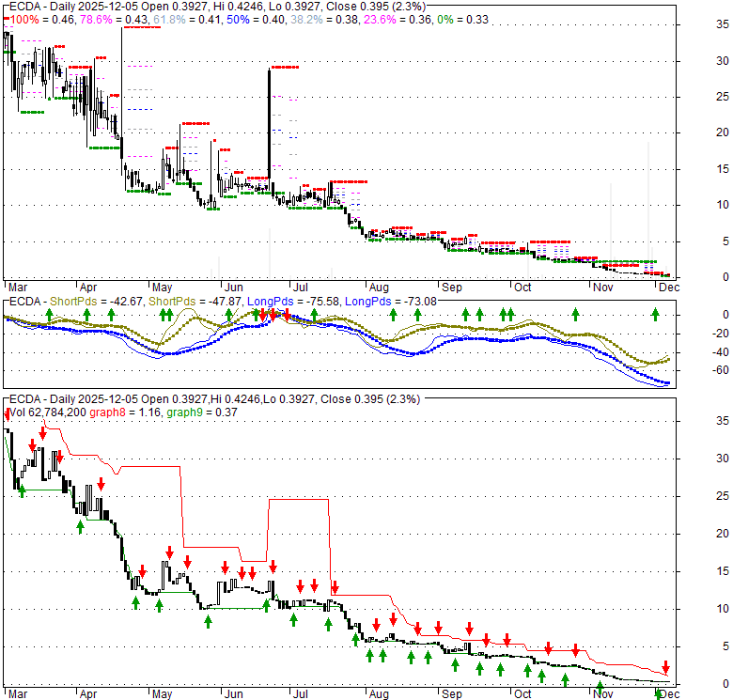Viewport: 733px width, 700px height.
Task: Click the green 'graph9 = 0.37' label
Action: [201, 412]
